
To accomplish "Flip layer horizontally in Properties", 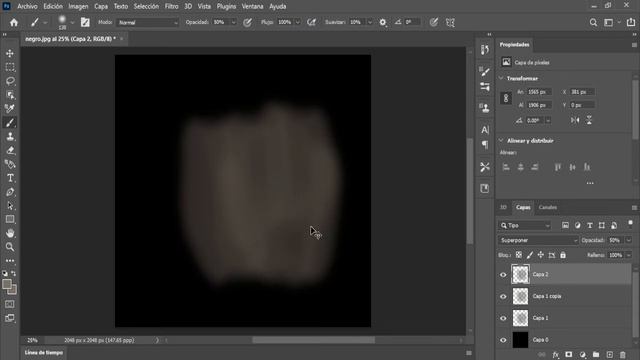I will pos(575,120).
